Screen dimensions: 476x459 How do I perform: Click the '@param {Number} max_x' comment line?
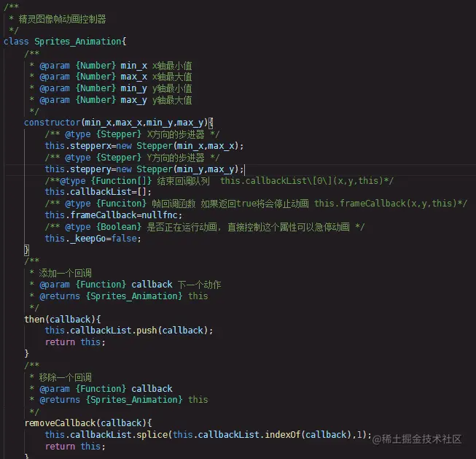coord(111,77)
